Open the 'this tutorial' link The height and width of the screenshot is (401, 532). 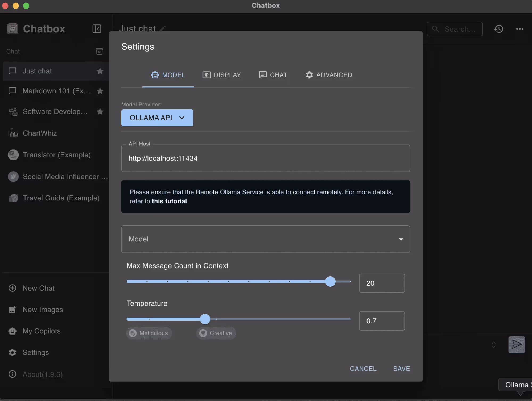pos(169,201)
